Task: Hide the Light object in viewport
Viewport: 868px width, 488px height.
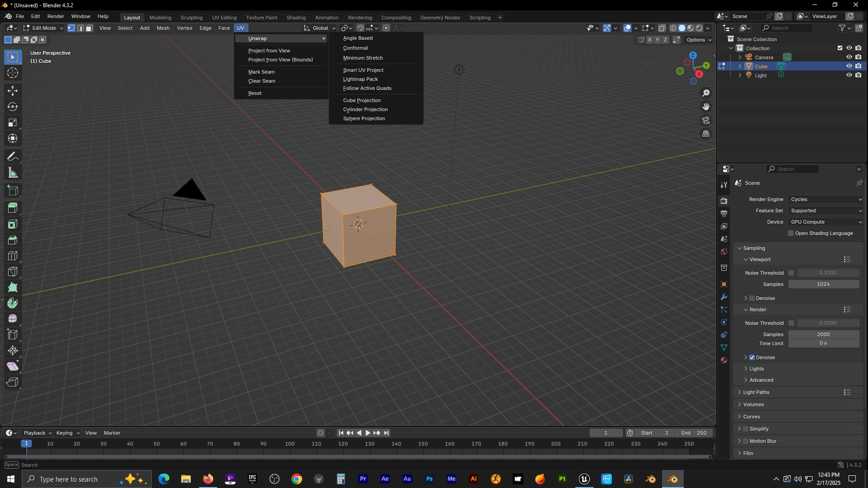Action: point(849,75)
